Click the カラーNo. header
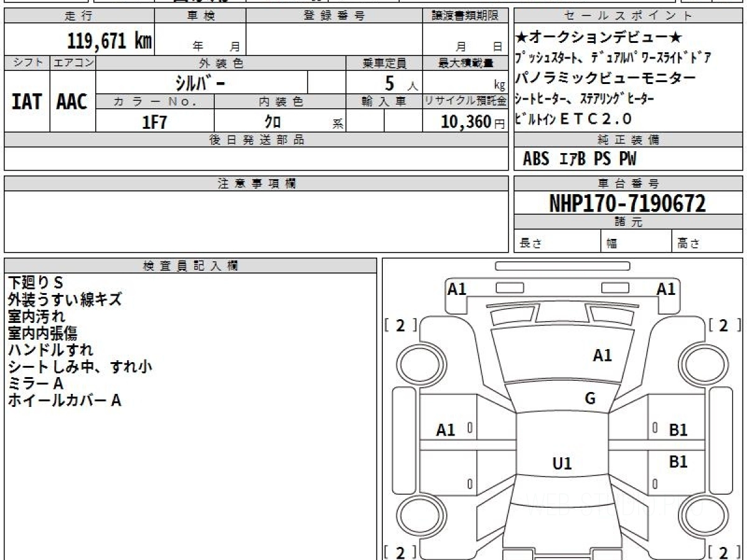The image size is (747, 560). pos(155,101)
